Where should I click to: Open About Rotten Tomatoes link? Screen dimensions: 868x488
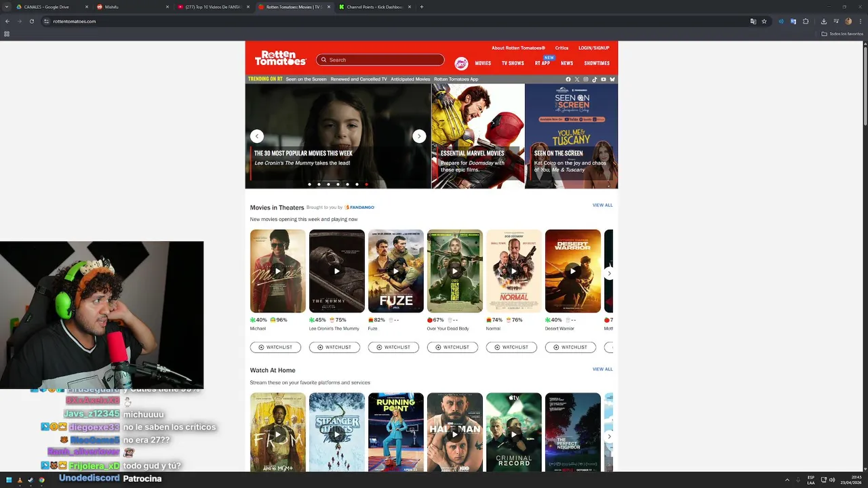click(x=518, y=48)
